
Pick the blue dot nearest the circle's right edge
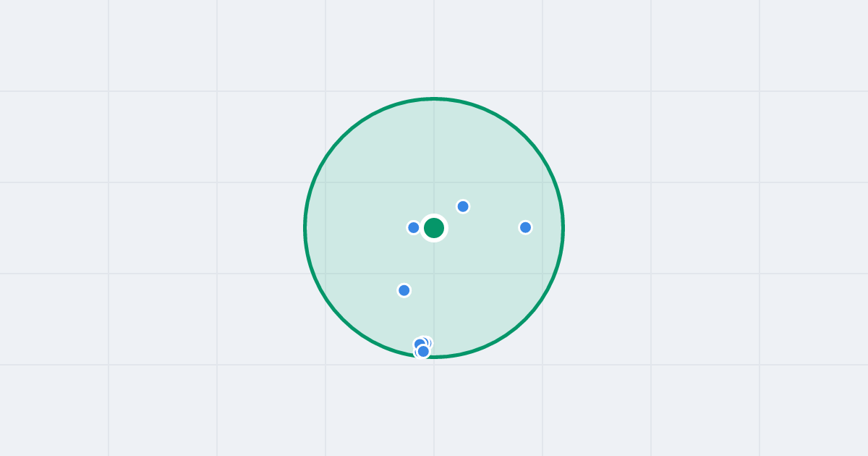point(526,227)
